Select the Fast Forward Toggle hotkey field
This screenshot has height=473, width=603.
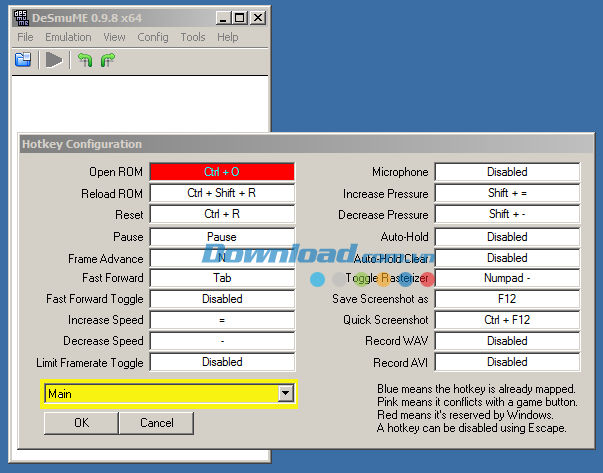[x=222, y=299]
